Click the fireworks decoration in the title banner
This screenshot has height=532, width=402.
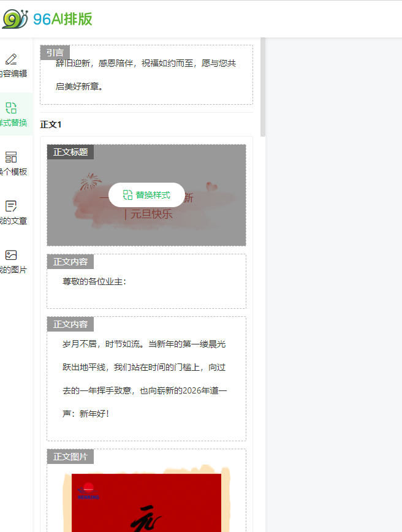(90, 181)
